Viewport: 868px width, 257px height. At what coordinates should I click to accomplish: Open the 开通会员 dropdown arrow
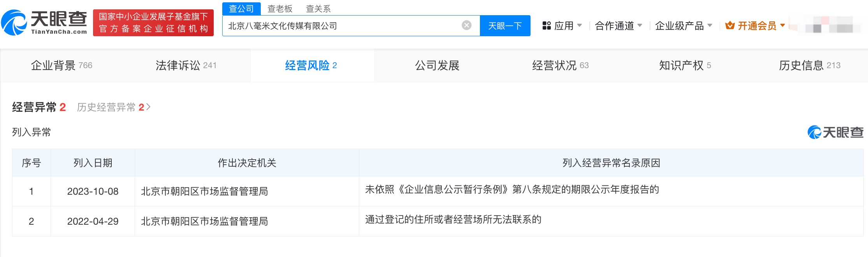click(782, 26)
